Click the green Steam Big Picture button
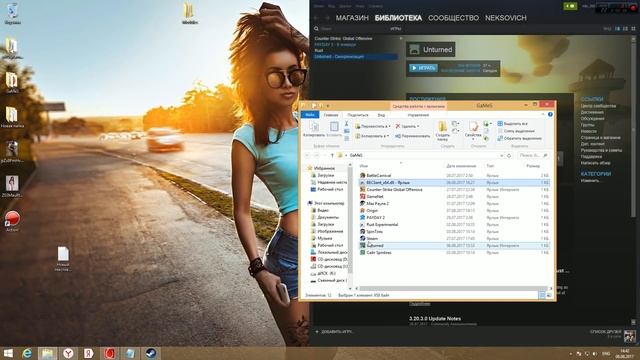The height and width of the screenshot is (360, 640). click(x=571, y=6)
